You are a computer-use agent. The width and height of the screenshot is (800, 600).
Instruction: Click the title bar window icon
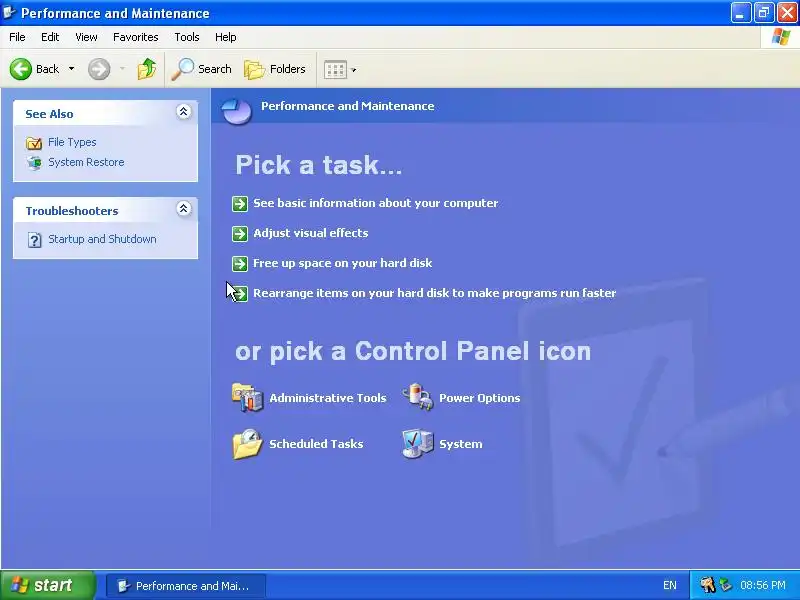click(x=9, y=12)
